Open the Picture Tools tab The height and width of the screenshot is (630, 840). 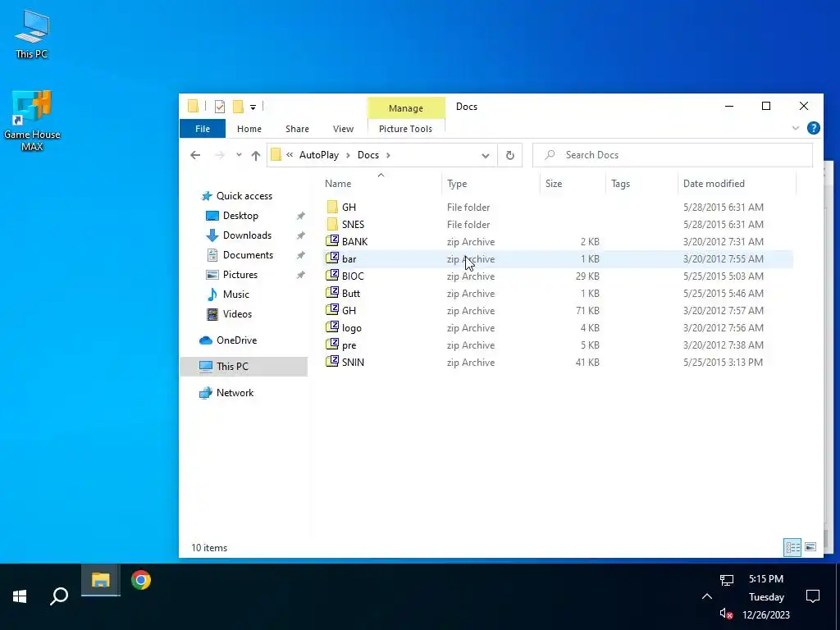(405, 129)
